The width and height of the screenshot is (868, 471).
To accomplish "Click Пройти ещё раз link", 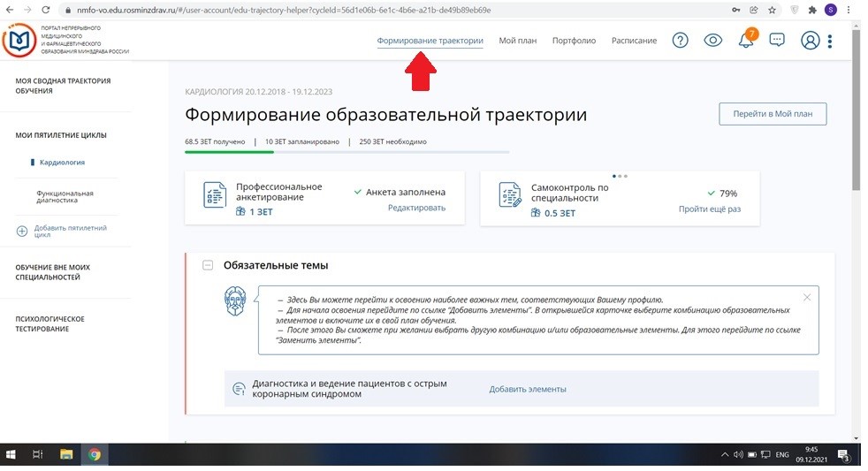I will pos(709,209).
